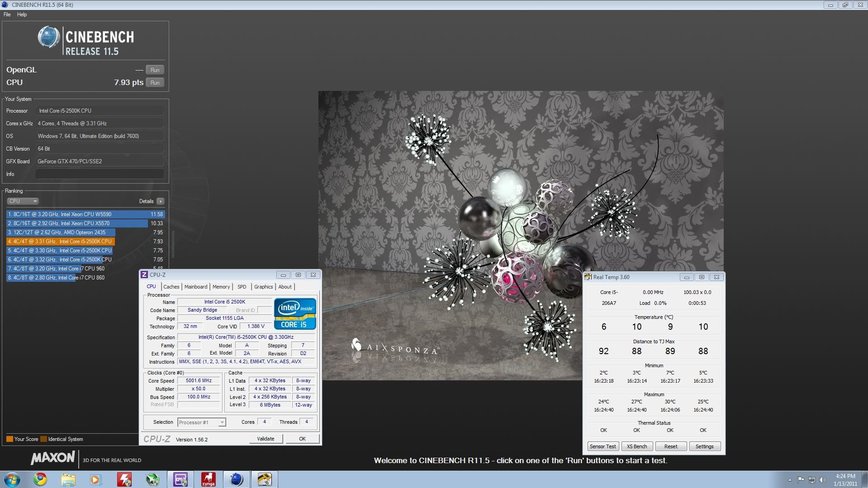Switch to the Memory tab in CPU-Z

(x=221, y=287)
